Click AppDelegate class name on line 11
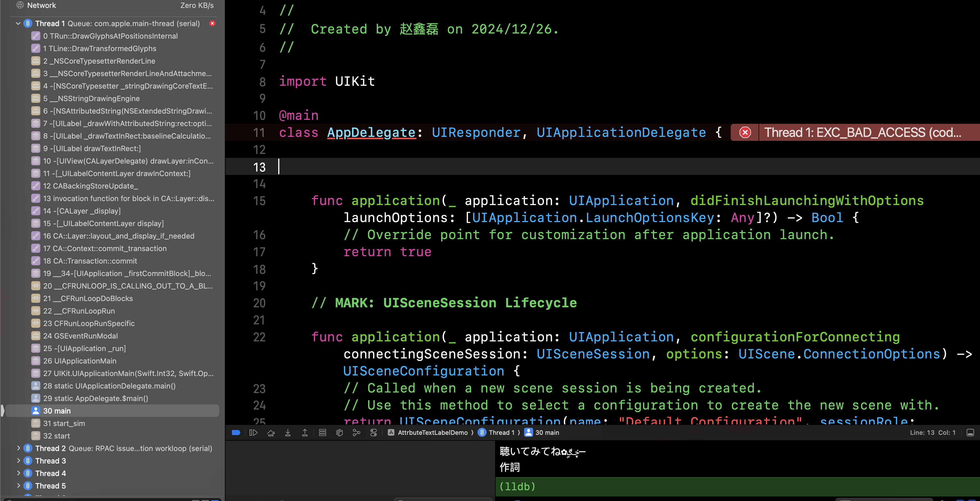The image size is (980, 501). (x=371, y=132)
